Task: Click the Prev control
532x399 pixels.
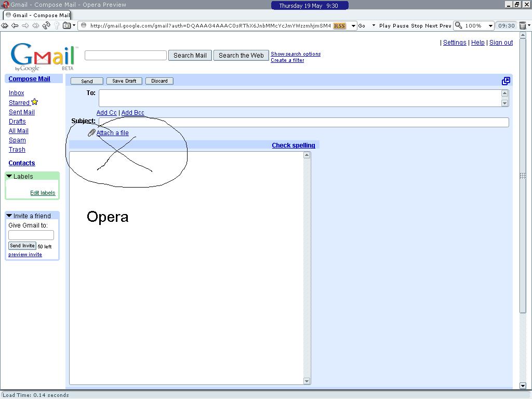Action: (x=445, y=26)
